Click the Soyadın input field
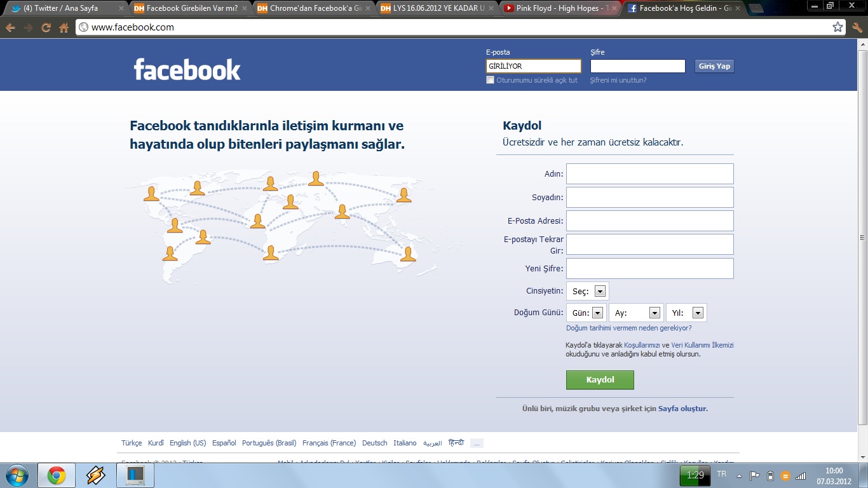This screenshot has width=868, height=488. [649, 197]
